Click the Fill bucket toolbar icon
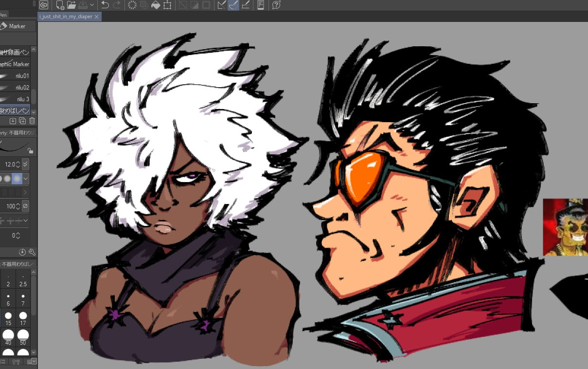588x369 pixels. pos(156,5)
